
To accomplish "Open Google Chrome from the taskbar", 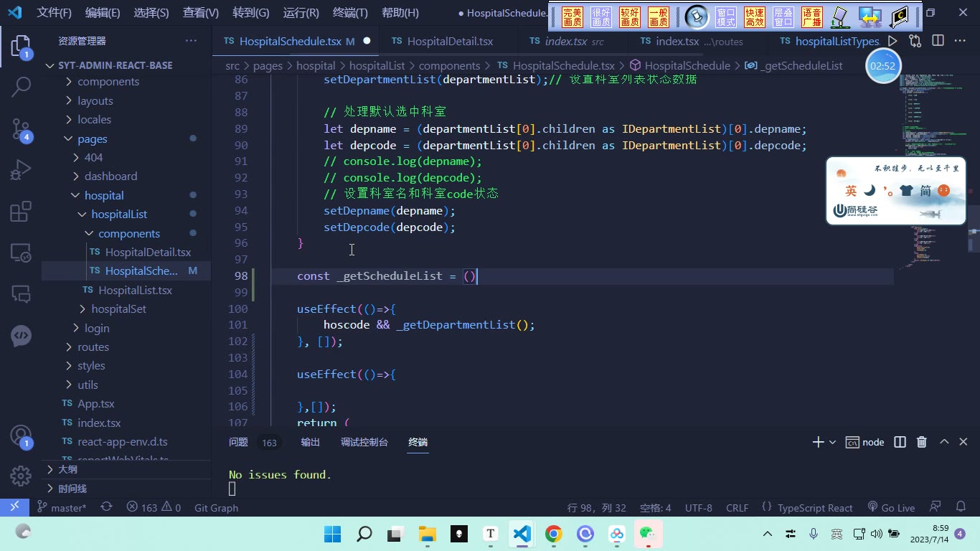I will (x=553, y=533).
